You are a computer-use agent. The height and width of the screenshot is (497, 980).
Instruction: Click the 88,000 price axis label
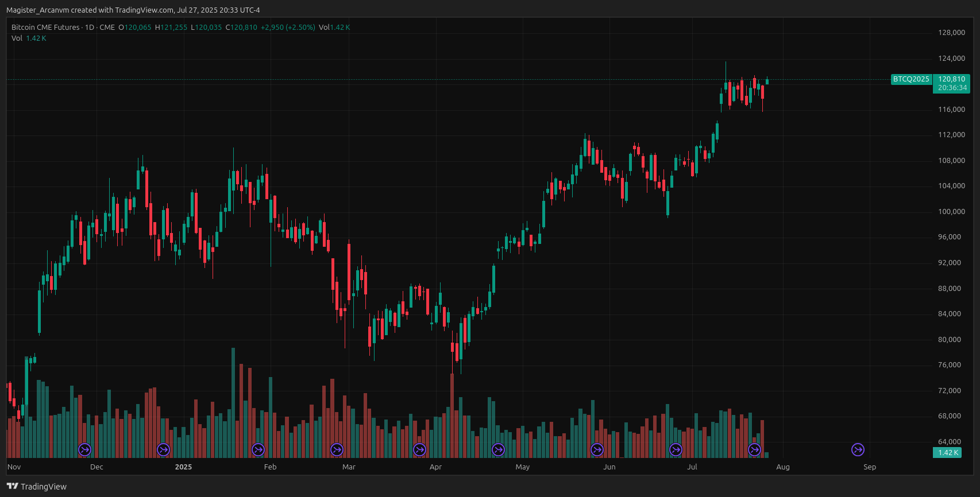(x=950, y=289)
